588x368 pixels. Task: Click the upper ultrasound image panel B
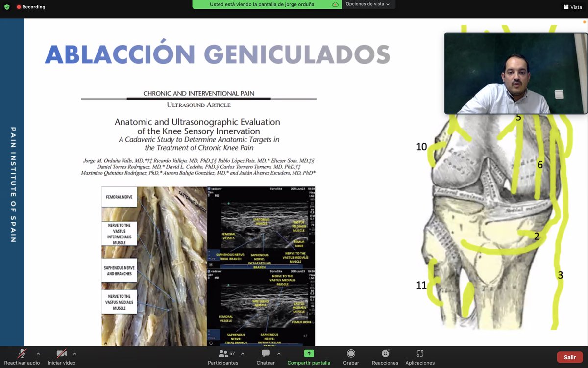tap(261, 227)
